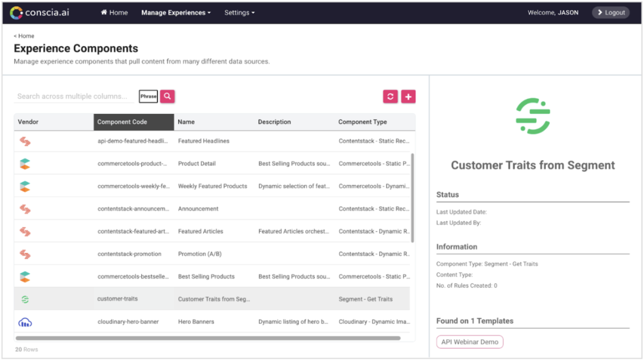Click the conscia.ai logo
Screen dimensions: 644x361
40,13
